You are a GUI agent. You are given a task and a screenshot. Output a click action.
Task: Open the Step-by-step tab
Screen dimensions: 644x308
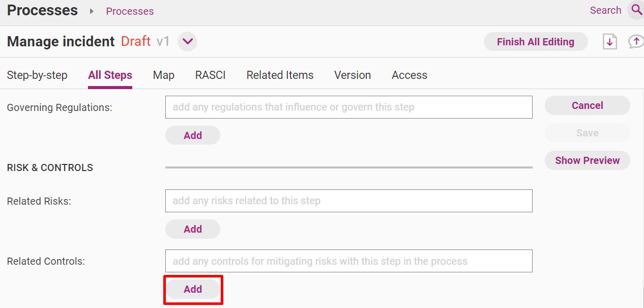(x=37, y=75)
